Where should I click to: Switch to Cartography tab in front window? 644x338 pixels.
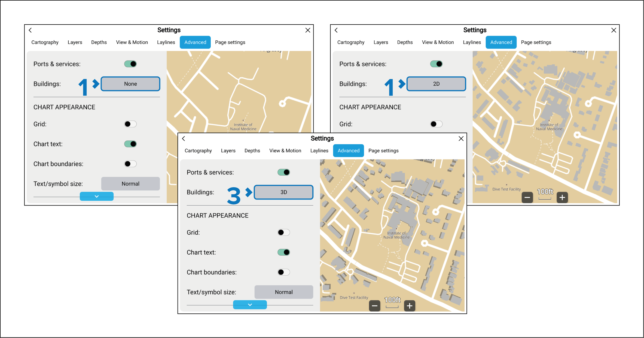pyautogui.click(x=198, y=150)
